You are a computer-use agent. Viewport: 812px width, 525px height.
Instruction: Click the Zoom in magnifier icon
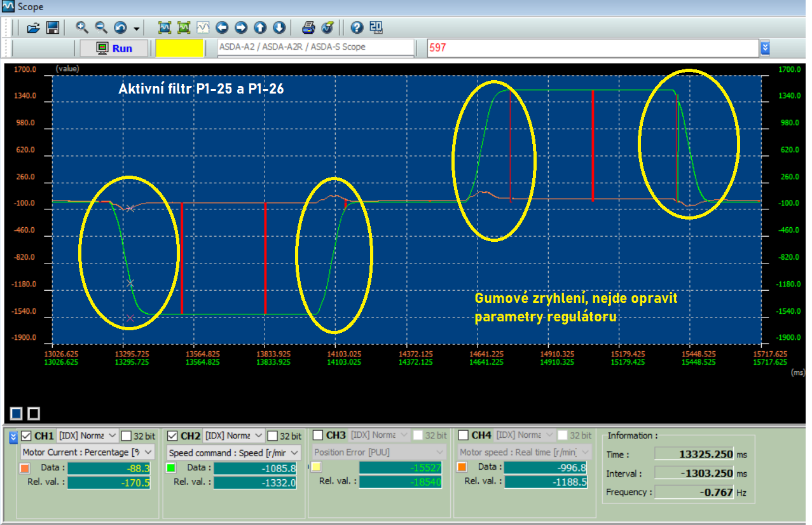click(82, 27)
